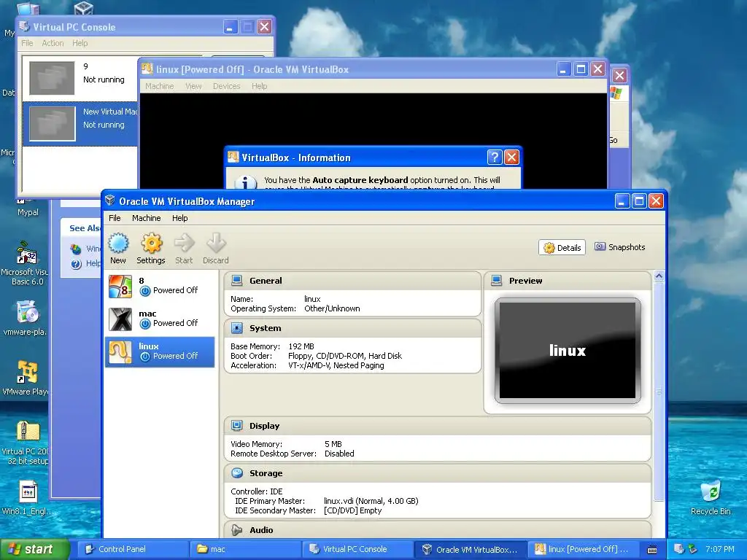
Task: Click the New VM toolbar icon
Action: [x=118, y=244]
